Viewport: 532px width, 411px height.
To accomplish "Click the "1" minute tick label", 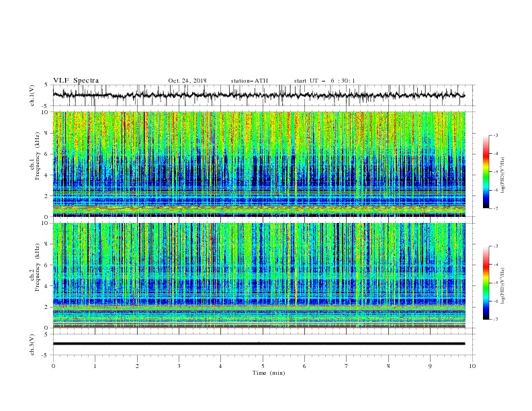I will pyautogui.click(x=95, y=366).
